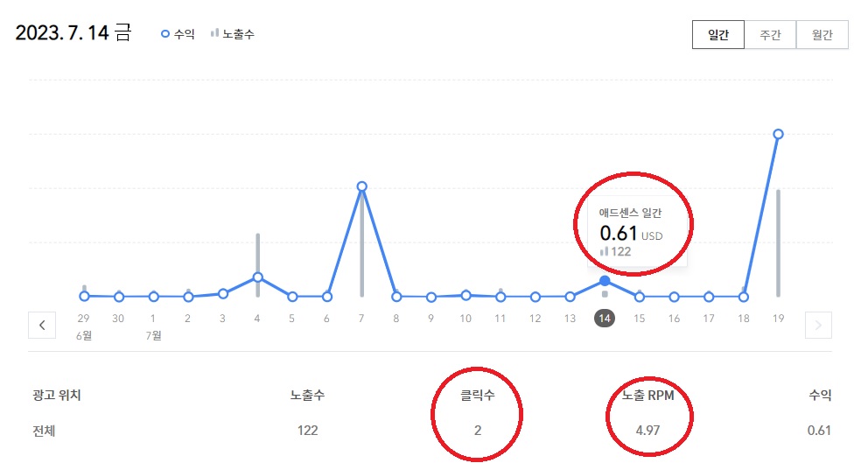Click date label 29 on the axis
868x470 pixels.
(x=84, y=319)
